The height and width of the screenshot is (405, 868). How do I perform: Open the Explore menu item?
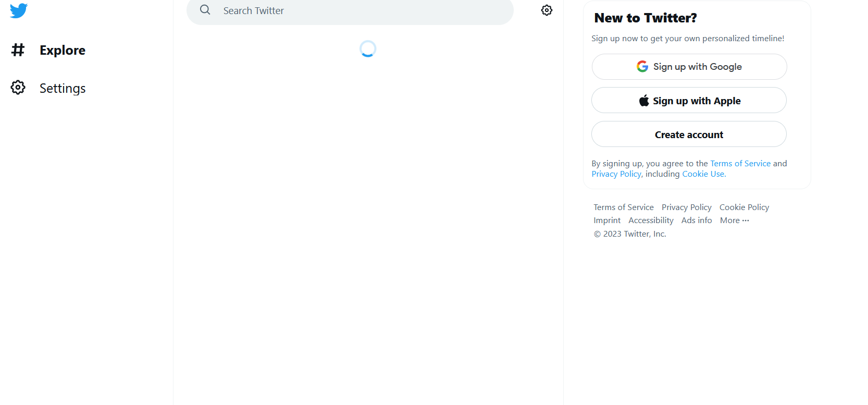63,50
